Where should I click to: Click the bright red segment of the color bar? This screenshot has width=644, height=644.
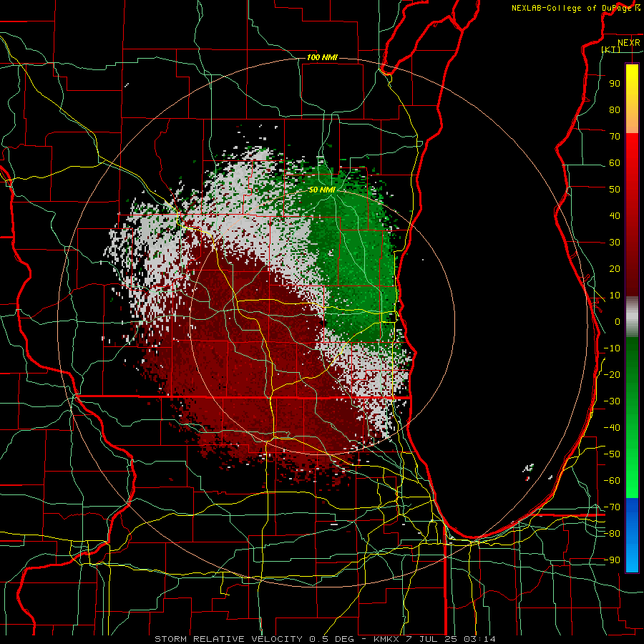(x=632, y=146)
